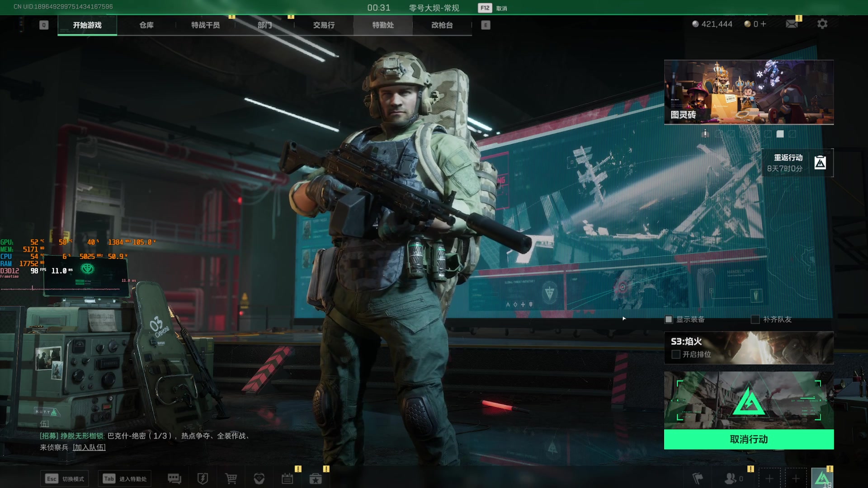Select the first rocket-shaped carousel indicator
Viewport: 868px width, 488px height.
coord(705,133)
